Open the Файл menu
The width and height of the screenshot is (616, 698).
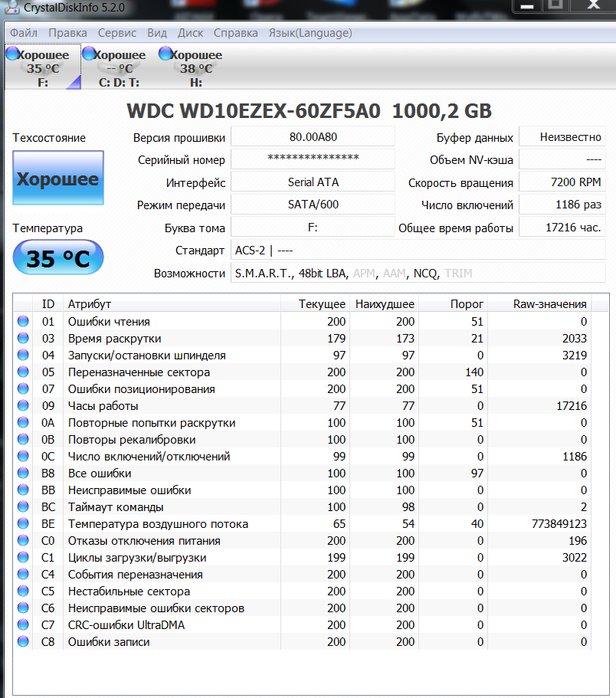(24, 33)
